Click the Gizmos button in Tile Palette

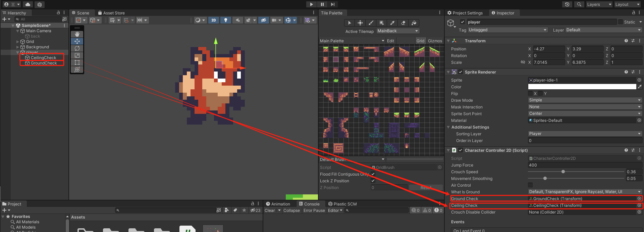coord(435,41)
